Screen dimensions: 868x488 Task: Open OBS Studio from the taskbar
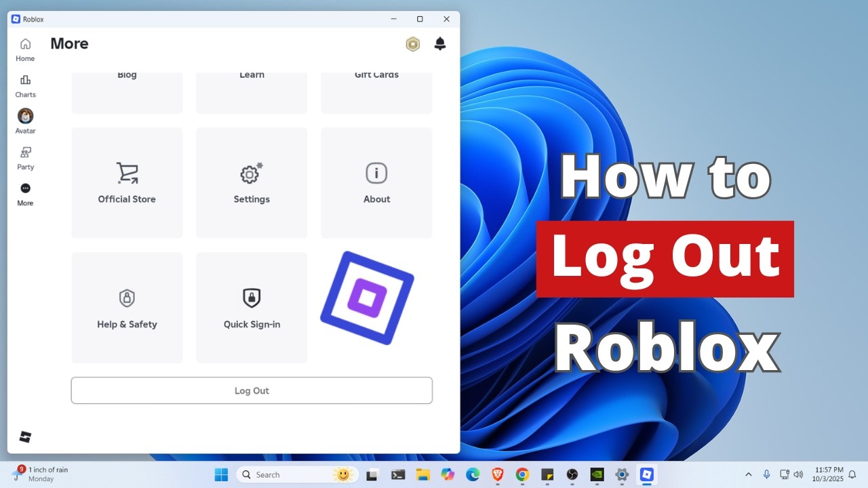coord(572,474)
